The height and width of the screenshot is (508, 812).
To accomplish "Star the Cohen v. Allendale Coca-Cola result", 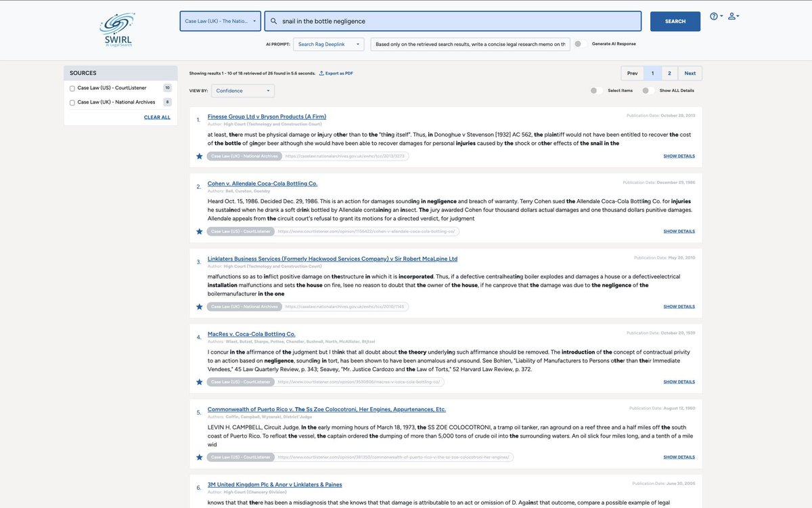I will [199, 231].
